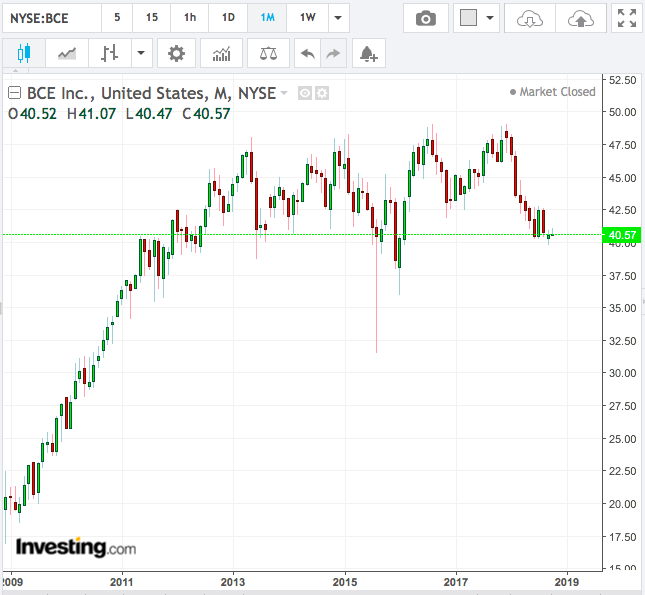Screen dimensions: 645x595
Task: Select the bar chart style
Action: 110,53
